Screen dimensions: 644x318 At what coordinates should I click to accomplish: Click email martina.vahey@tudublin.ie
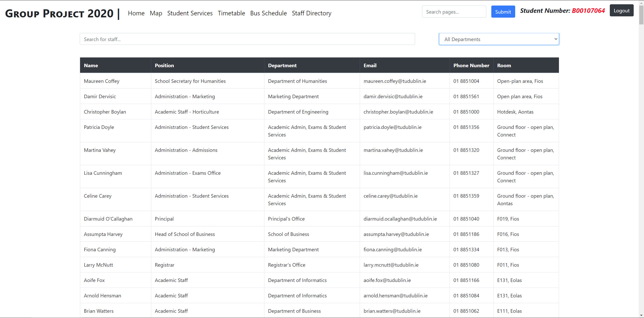393,150
